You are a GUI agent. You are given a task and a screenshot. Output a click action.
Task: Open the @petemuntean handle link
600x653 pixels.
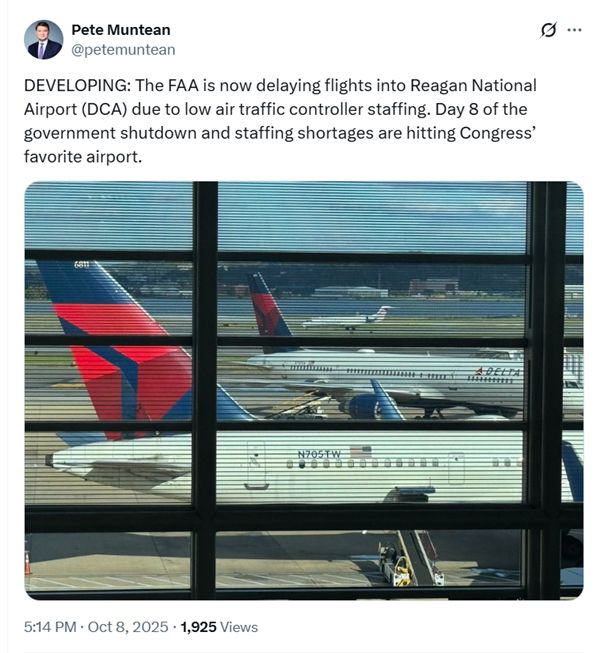pyautogui.click(x=123, y=49)
